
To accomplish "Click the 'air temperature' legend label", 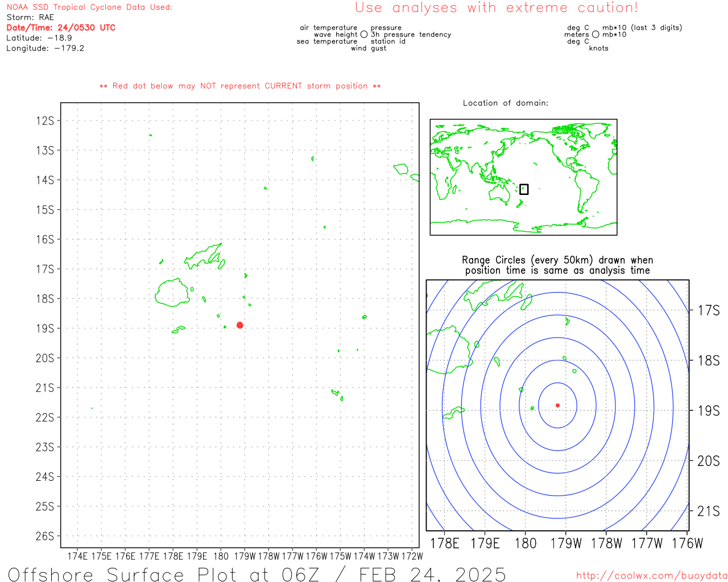I will pyautogui.click(x=329, y=28).
